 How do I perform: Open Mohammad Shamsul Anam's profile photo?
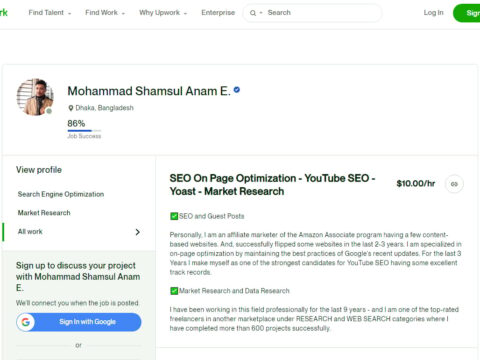(x=35, y=97)
